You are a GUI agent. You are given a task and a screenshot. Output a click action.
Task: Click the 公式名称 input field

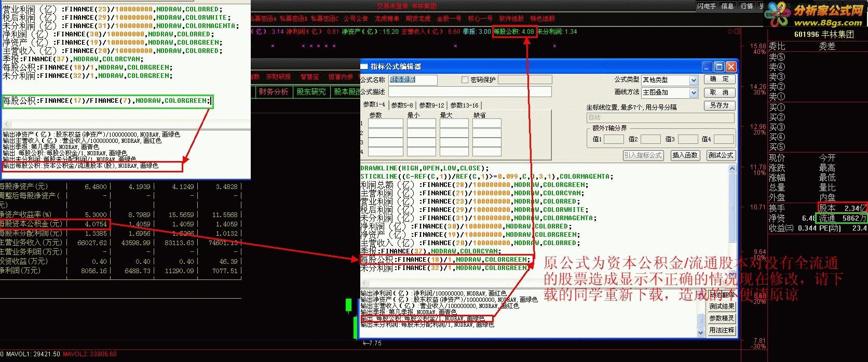point(413,80)
